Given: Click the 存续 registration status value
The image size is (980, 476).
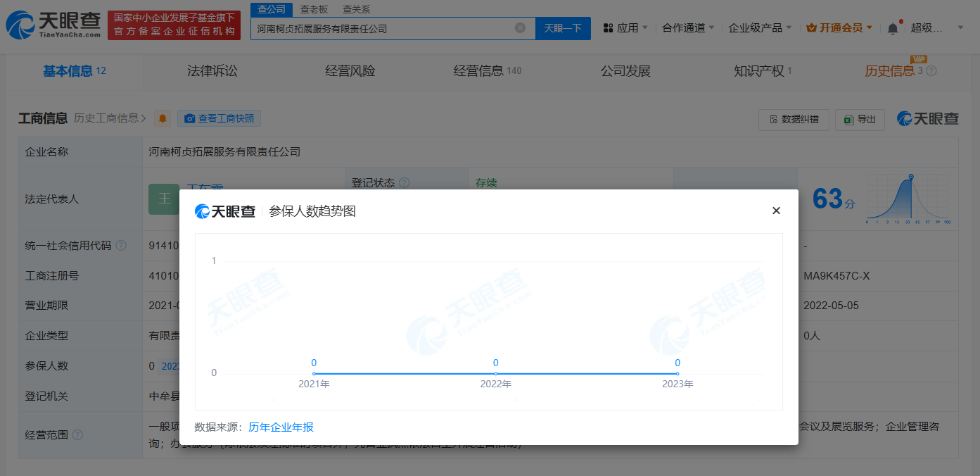Looking at the screenshot, I should click(x=486, y=183).
